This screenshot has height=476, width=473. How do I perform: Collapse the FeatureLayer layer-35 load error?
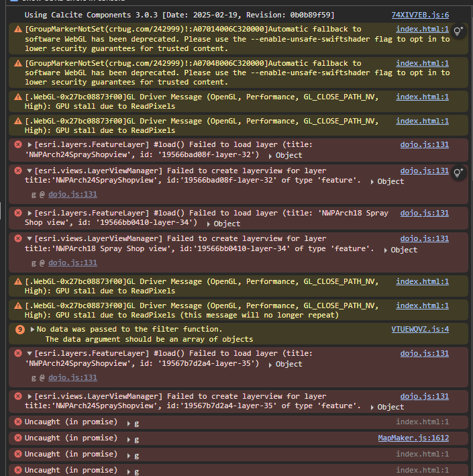click(x=30, y=353)
